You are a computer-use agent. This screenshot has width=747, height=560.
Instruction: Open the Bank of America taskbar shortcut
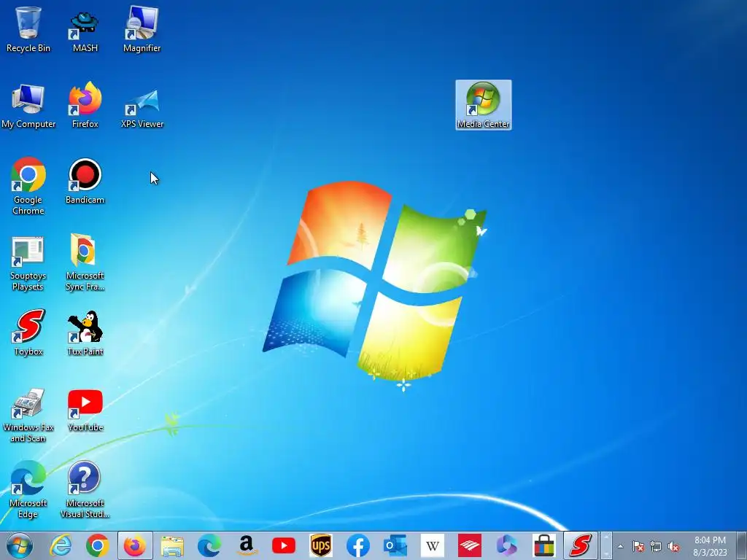coord(469,545)
